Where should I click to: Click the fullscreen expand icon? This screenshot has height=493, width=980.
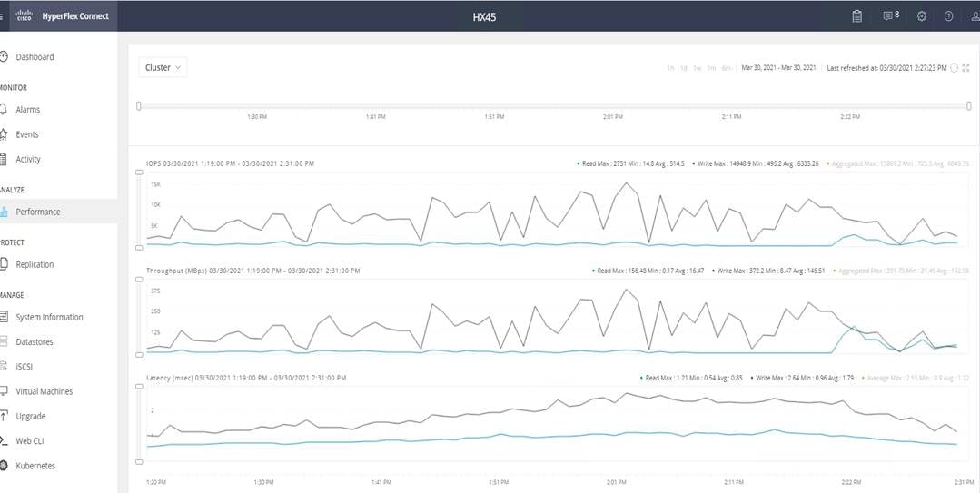coord(965,67)
